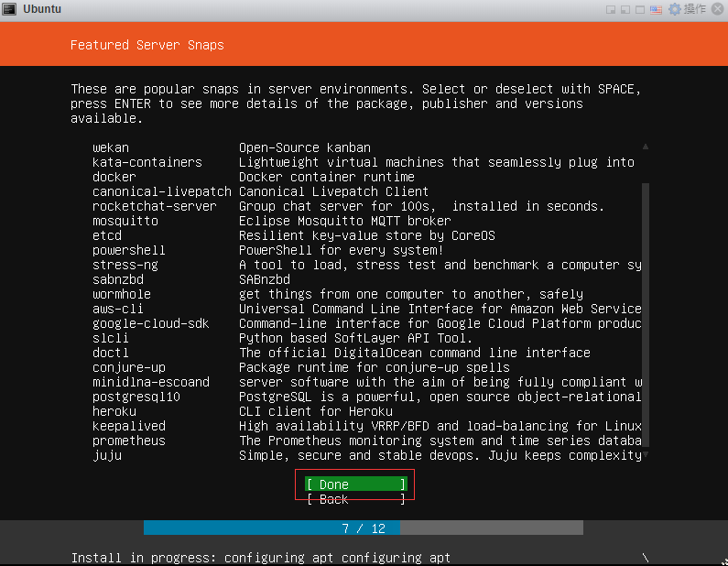Open the 操作 actions menu

click(695, 9)
